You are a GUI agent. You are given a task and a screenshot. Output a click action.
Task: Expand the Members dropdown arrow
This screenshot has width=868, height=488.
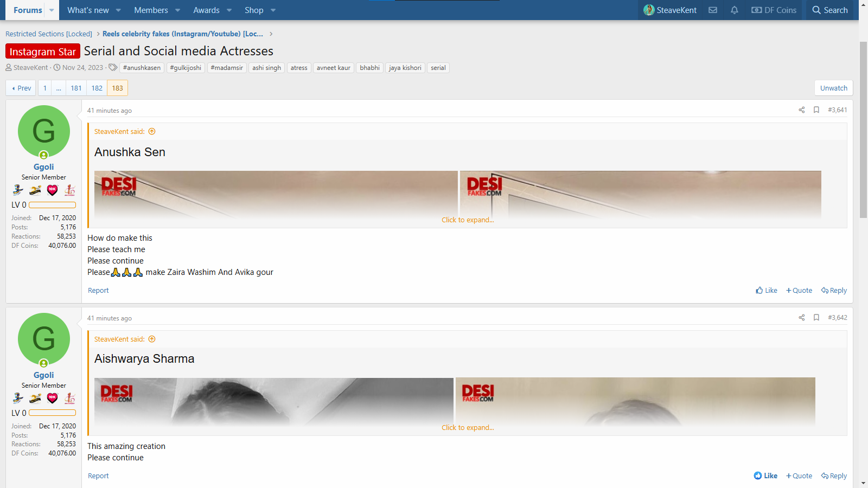[x=177, y=10]
